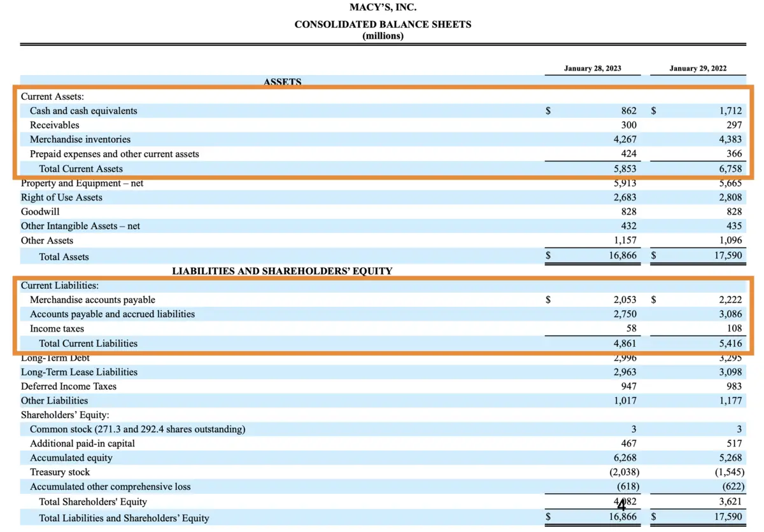Image resolution: width=764 pixels, height=532 pixels.
Task: Select the Total Current Liabilities value 4,861
Action: click(626, 343)
